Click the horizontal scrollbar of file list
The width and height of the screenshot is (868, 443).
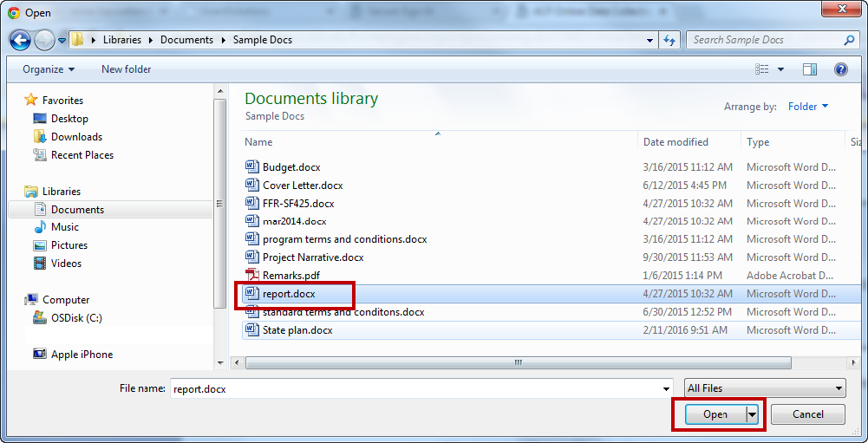coord(519,362)
